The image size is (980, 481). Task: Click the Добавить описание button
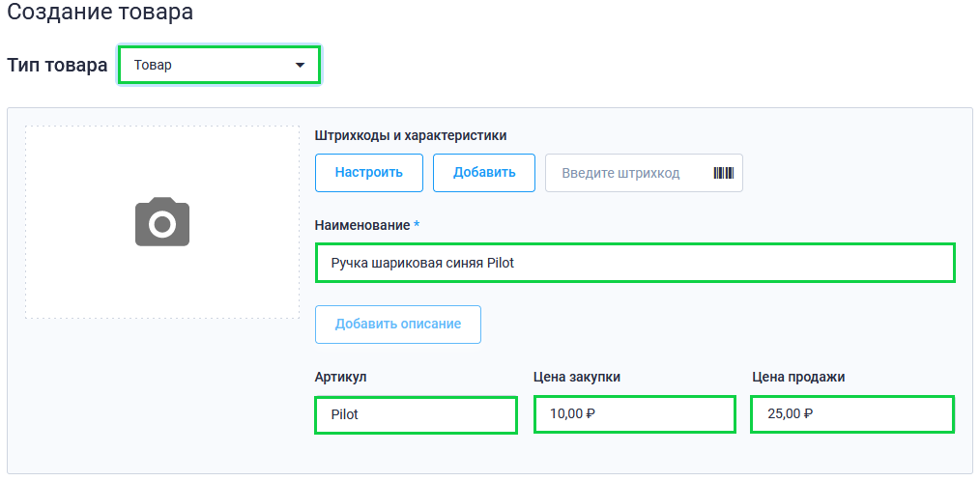pyautogui.click(x=398, y=325)
